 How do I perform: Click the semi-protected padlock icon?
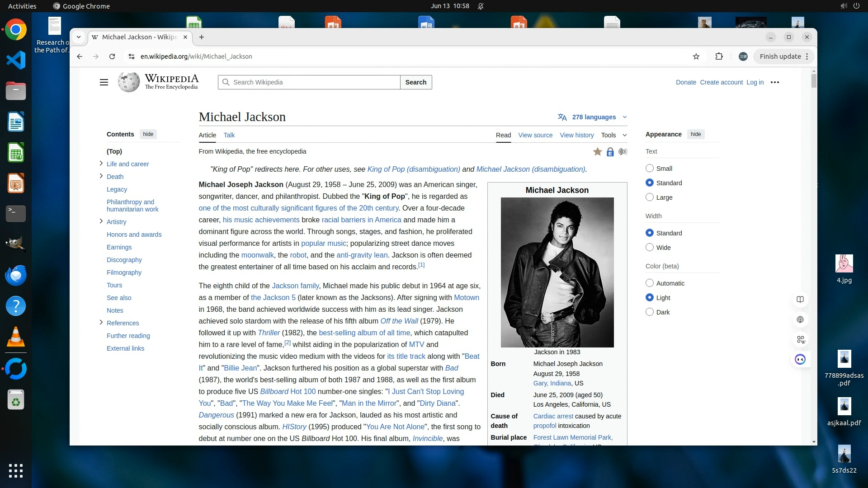(x=610, y=152)
